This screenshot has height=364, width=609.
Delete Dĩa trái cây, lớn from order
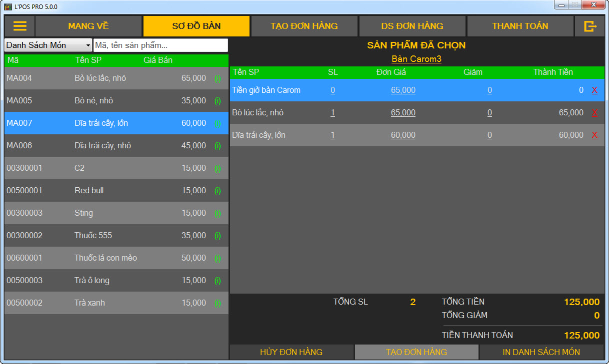click(594, 135)
